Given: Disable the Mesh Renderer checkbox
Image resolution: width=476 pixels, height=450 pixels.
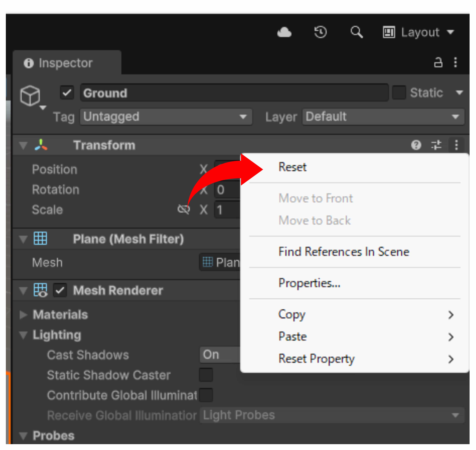Looking at the screenshot, I should (60, 290).
